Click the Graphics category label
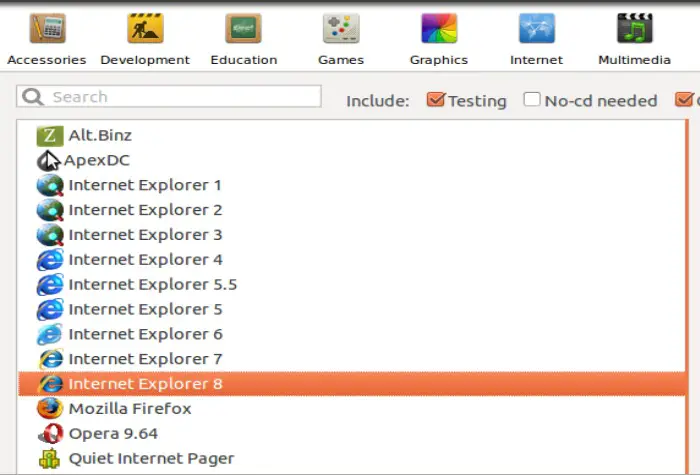The image size is (700, 475). click(439, 60)
